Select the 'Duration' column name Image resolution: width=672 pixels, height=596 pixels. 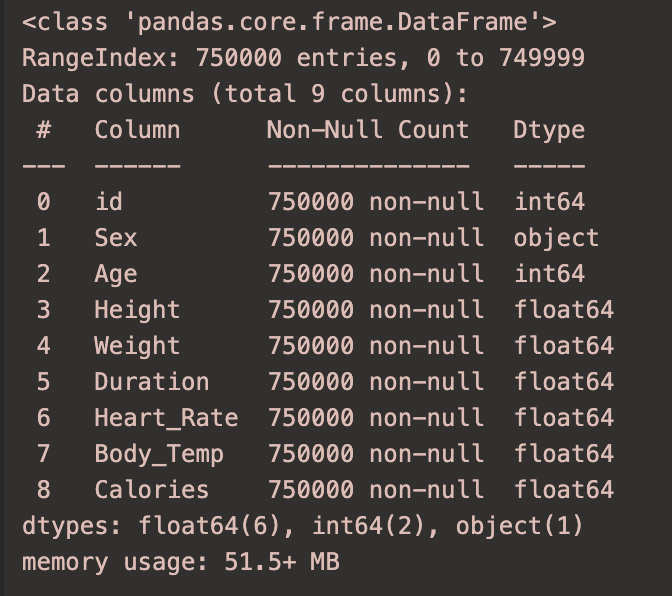click(x=152, y=381)
